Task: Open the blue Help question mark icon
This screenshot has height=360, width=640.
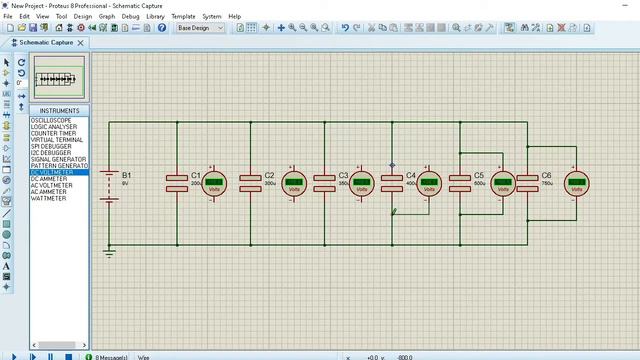Action: pyautogui.click(x=162, y=28)
